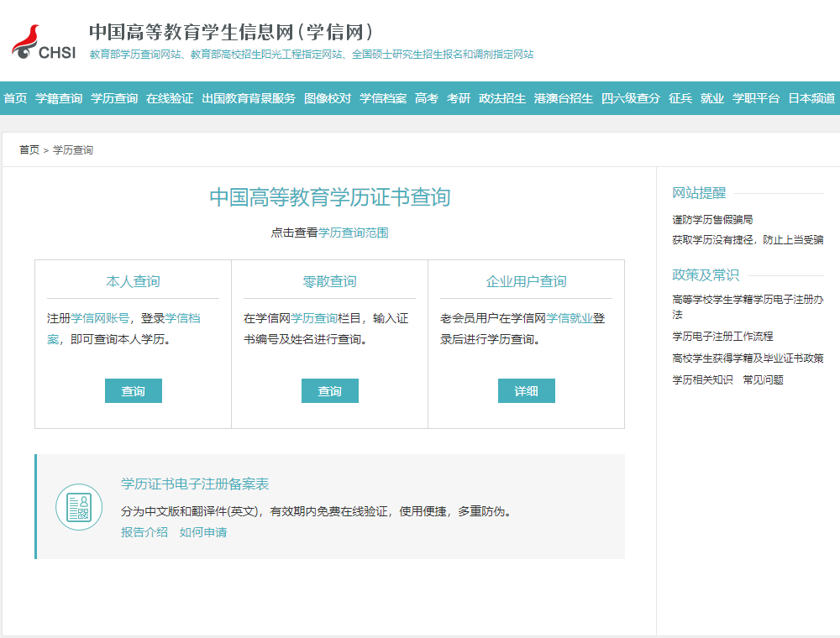Click the 查询 button under 零散查询
This screenshot has width=840, height=638.
click(x=330, y=390)
